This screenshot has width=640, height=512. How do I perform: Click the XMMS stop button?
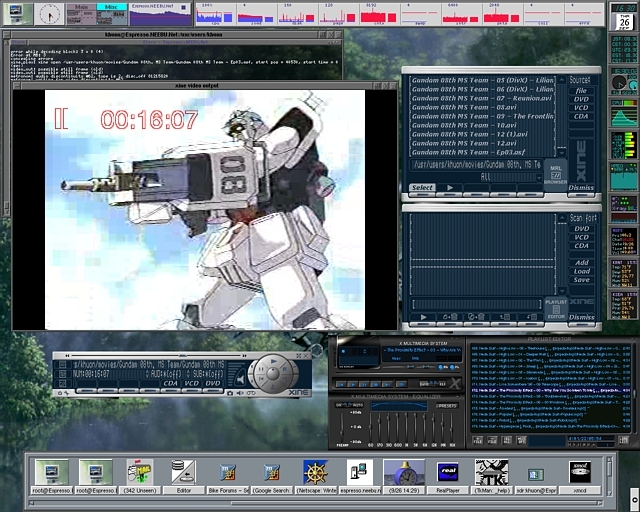coord(376,385)
